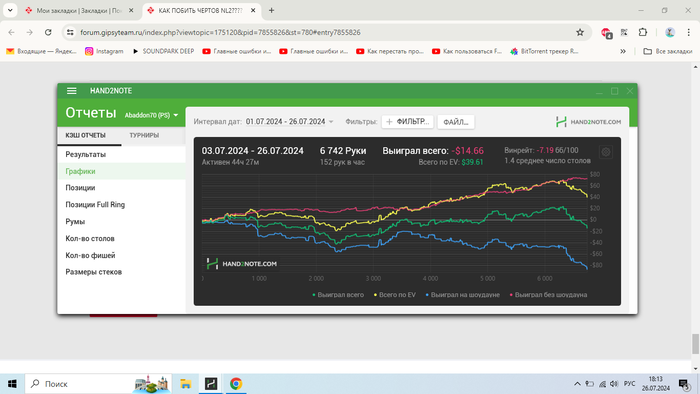Open SOUNDPARK DEEP bookmark
700x394 pixels.
click(x=163, y=51)
